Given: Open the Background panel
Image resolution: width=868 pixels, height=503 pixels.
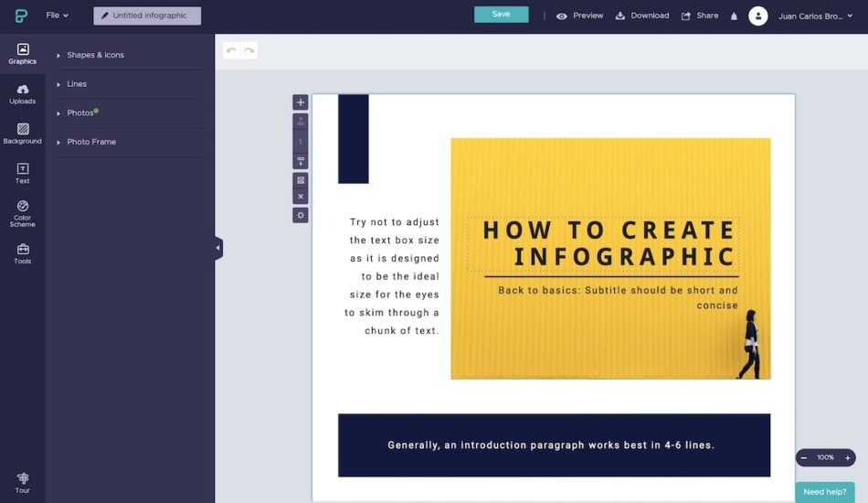Looking at the screenshot, I should tap(22, 134).
